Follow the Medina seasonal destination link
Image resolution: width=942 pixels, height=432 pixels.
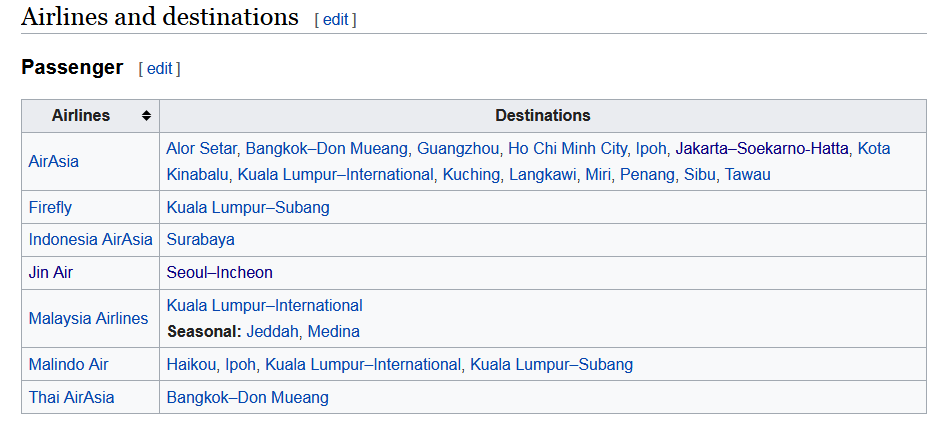[x=333, y=332]
